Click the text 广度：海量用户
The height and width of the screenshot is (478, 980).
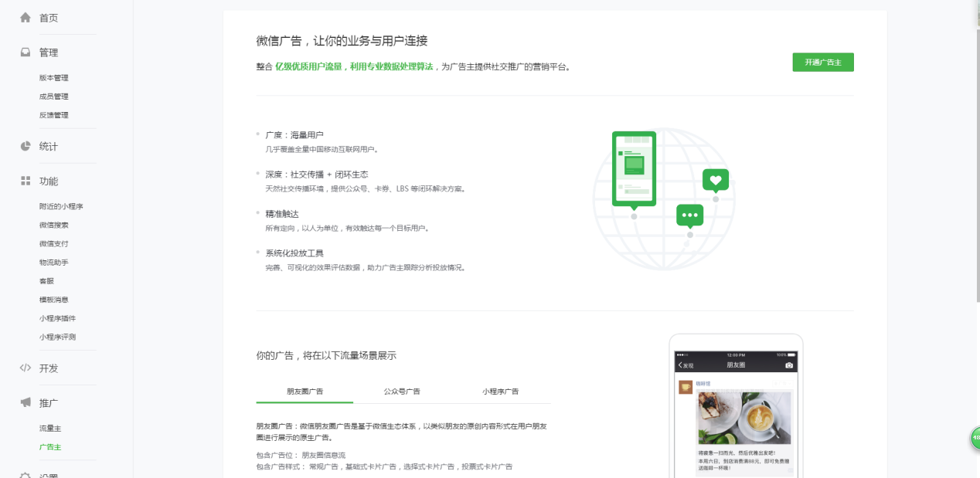294,135
